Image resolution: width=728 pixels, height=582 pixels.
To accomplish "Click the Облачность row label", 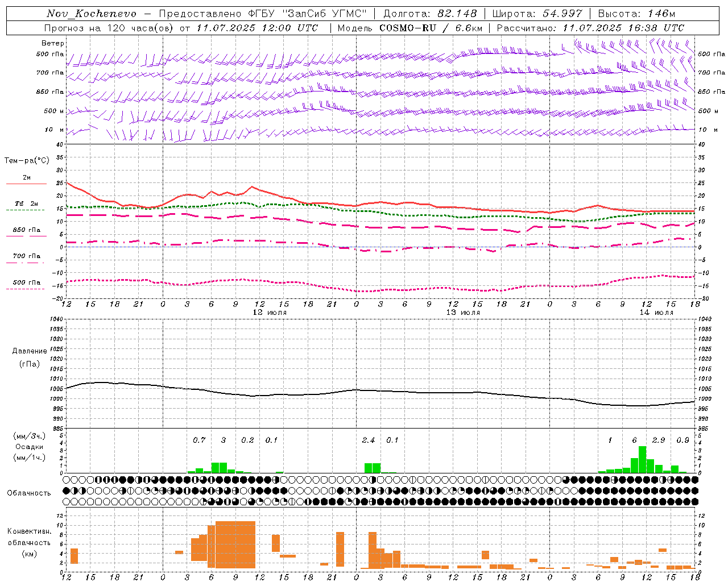I will click(29, 493).
